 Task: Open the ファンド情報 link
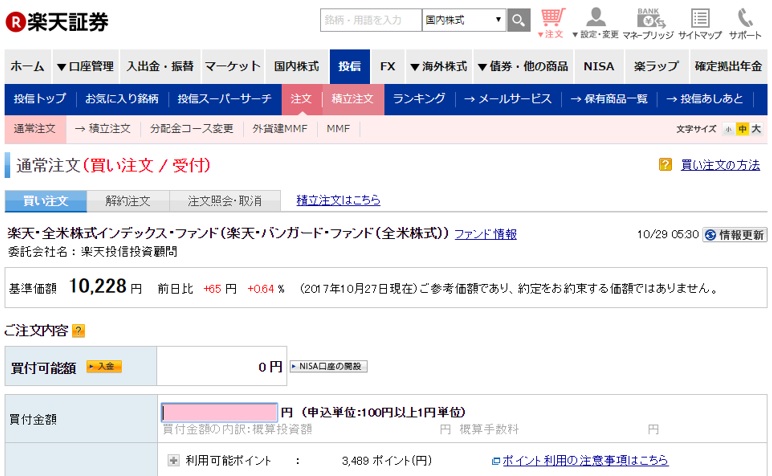pos(485,234)
